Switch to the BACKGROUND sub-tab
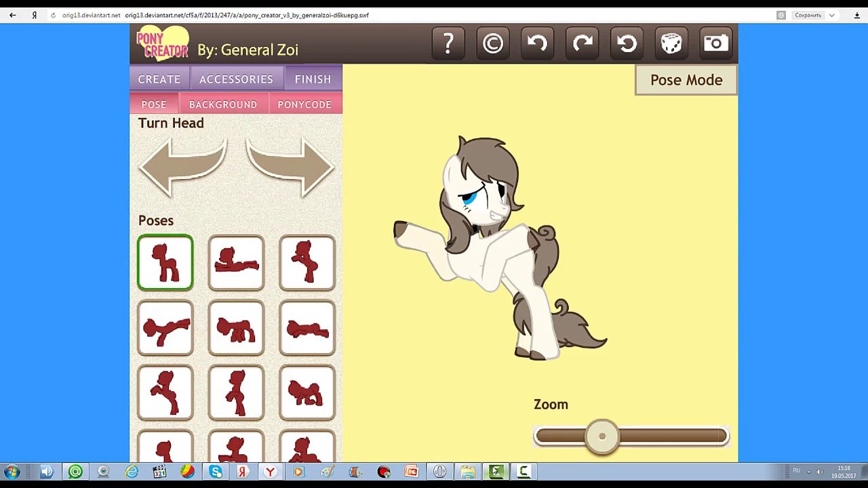 223,104
